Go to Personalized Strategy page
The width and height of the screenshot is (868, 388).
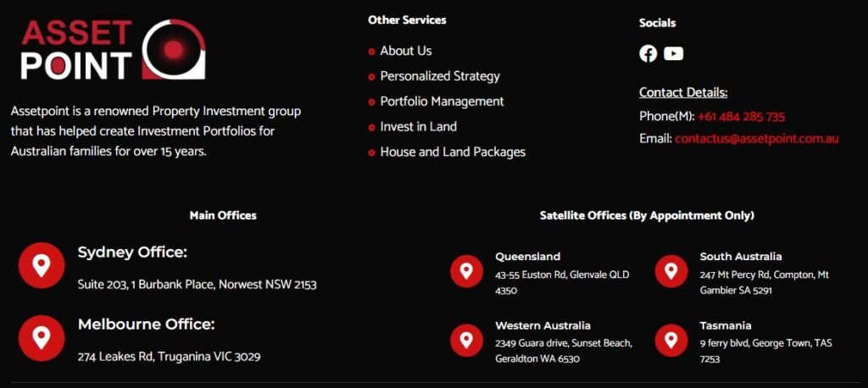click(x=440, y=76)
